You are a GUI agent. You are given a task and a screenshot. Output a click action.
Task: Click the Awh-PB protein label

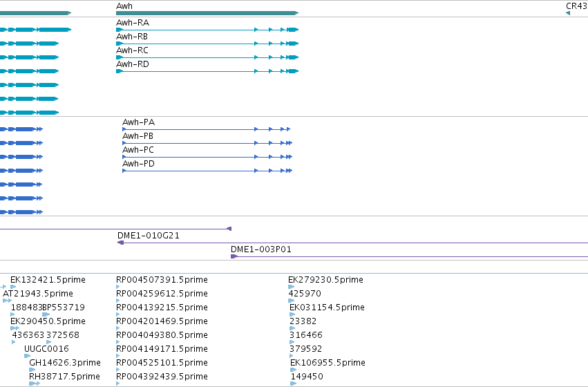tap(137, 136)
